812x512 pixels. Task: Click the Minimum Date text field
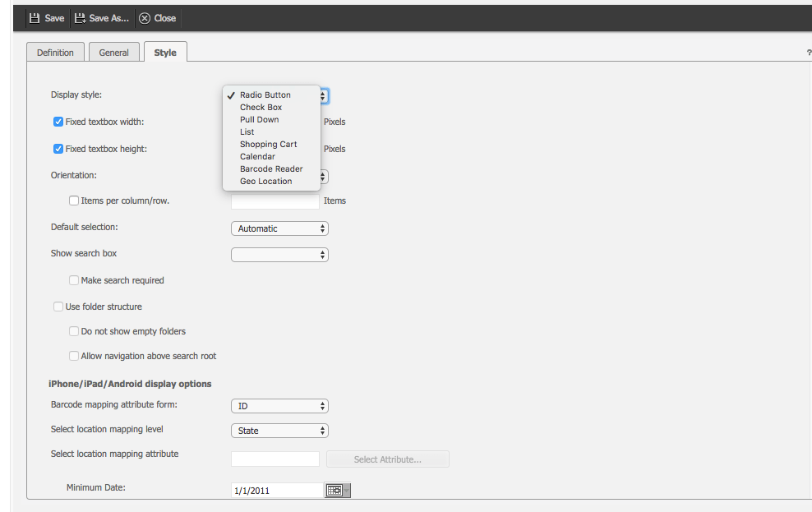coord(277,491)
